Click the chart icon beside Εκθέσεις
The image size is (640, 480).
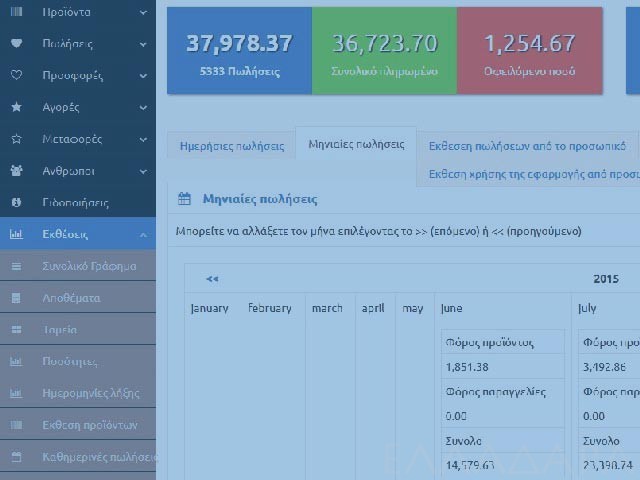[16, 234]
